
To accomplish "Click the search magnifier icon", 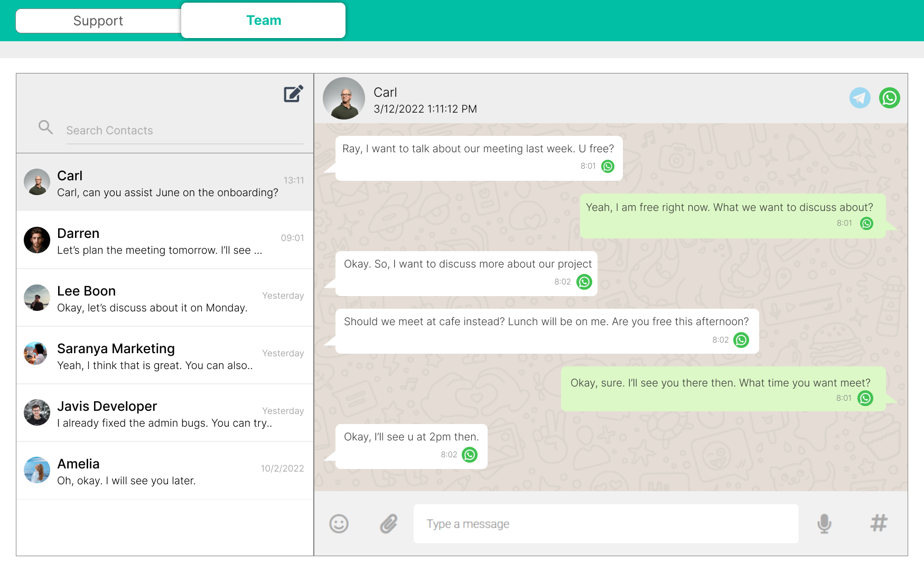I will click(x=46, y=127).
